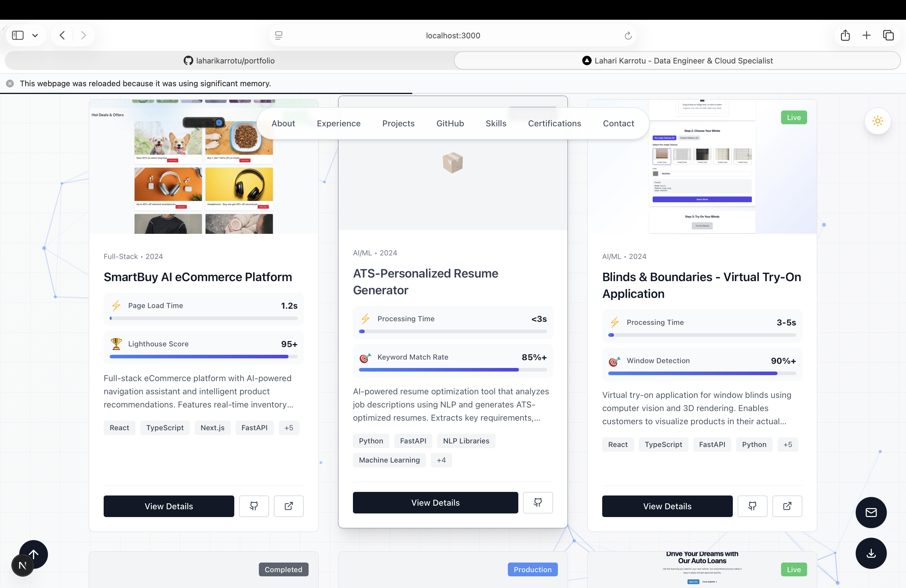Toggle the Safari sidebar icon
The height and width of the screenshot is (588, 906).
point(17,35)
